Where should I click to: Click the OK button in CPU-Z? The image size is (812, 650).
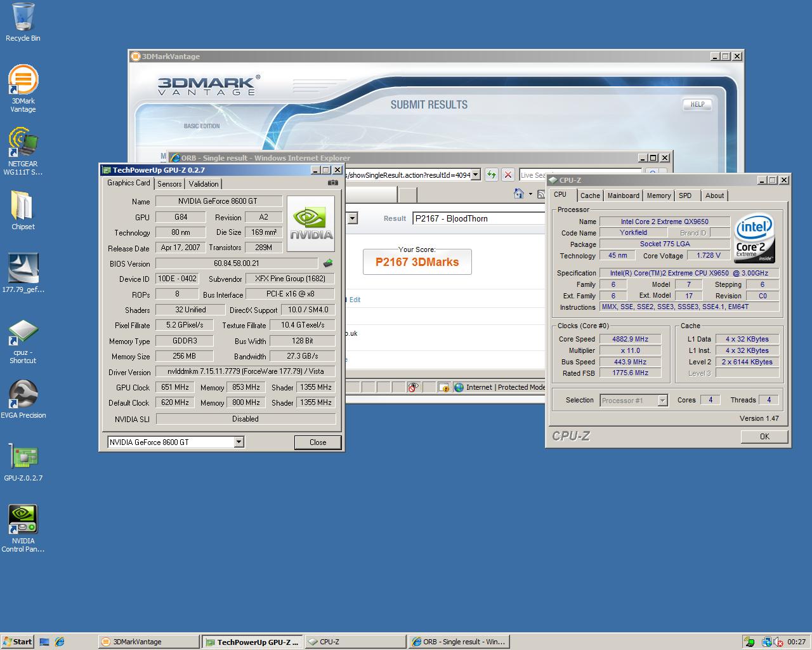tap(764, 437)
